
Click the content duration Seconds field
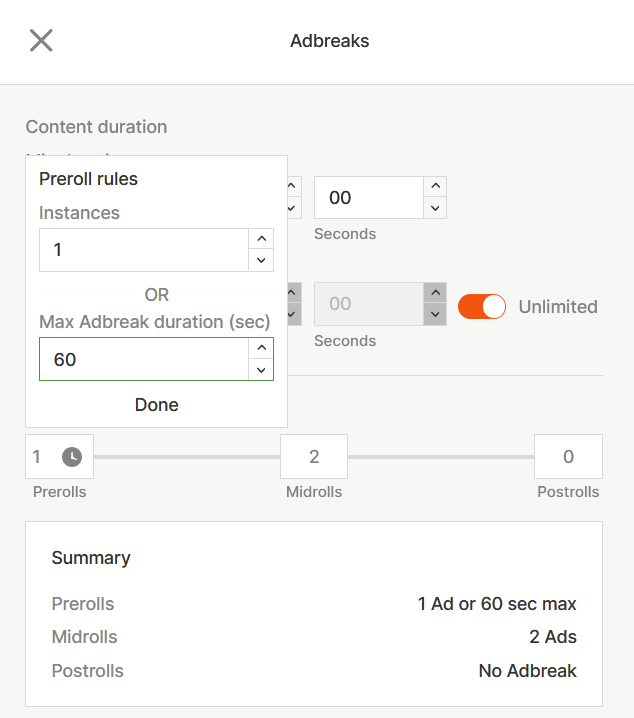(x=367, y=198)
